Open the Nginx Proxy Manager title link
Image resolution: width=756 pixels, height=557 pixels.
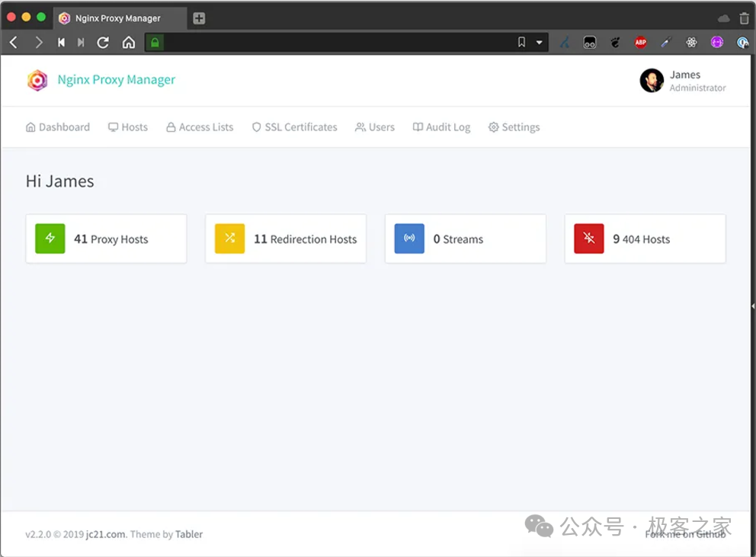[x=116, y=79]
